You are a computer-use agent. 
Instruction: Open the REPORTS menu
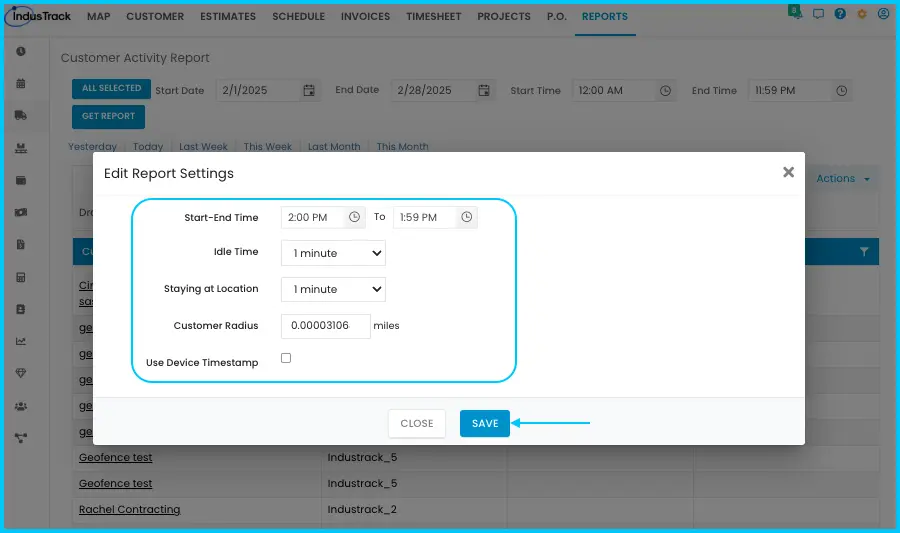click(x=605, y=17)
